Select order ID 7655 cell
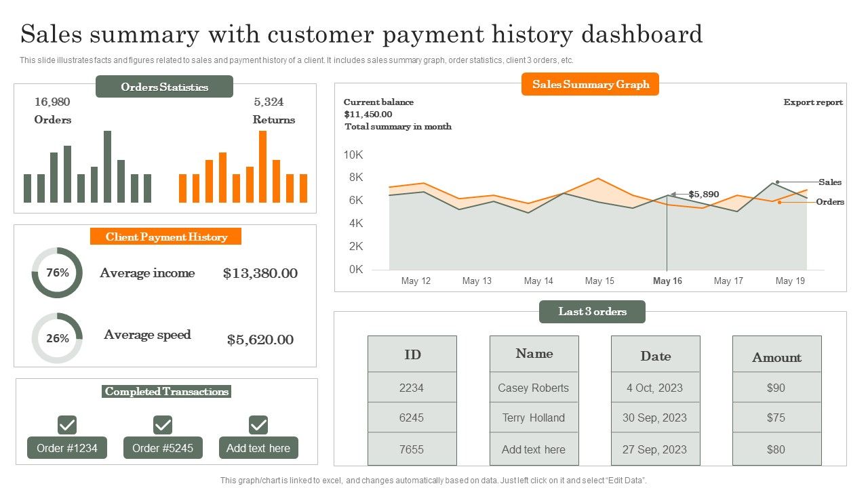Image resolution: width=868 pixels, height=488 pixels. pos(412,449)
